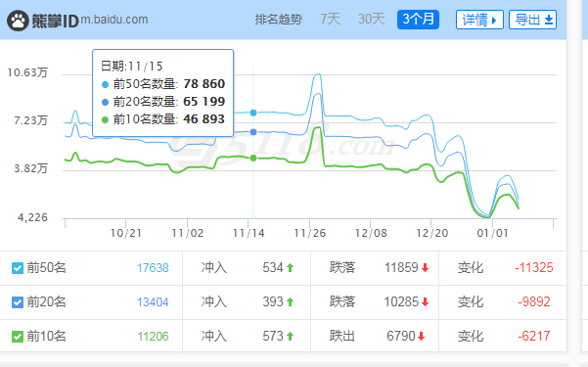Click the red down arrow beside 6790
Screen dimensions: 588x367
tap(421, 336)
